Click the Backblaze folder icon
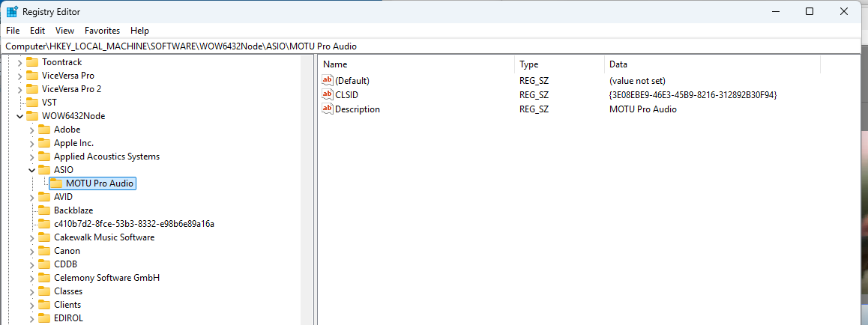Screen dimensions: 868x325 (x=44, y=210)
